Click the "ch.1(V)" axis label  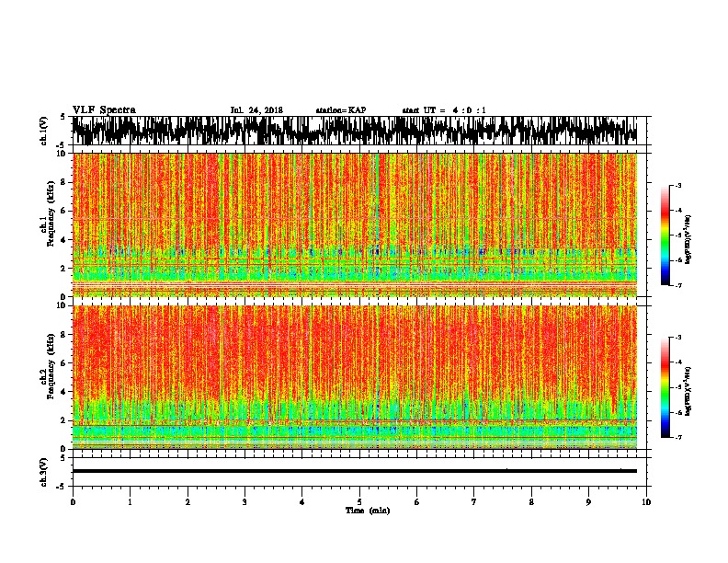43,131
